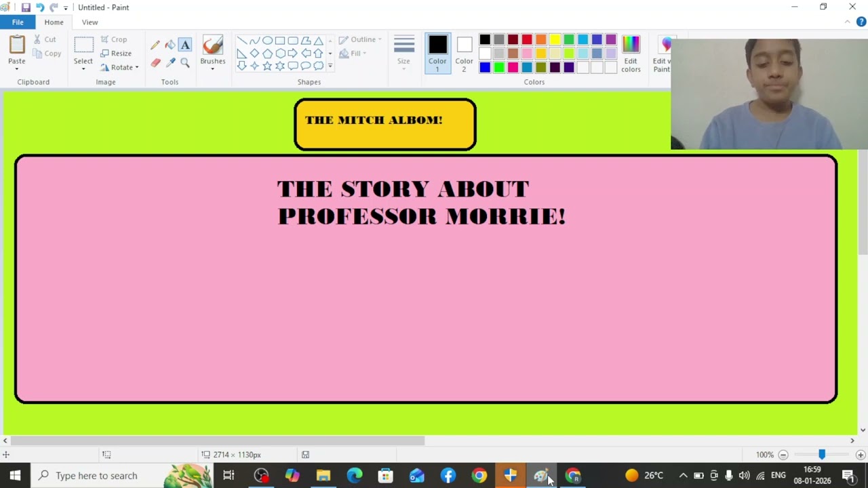Expand the Brushes dropdown arrow
Screen dimensions: 868x488
(213, 68)
